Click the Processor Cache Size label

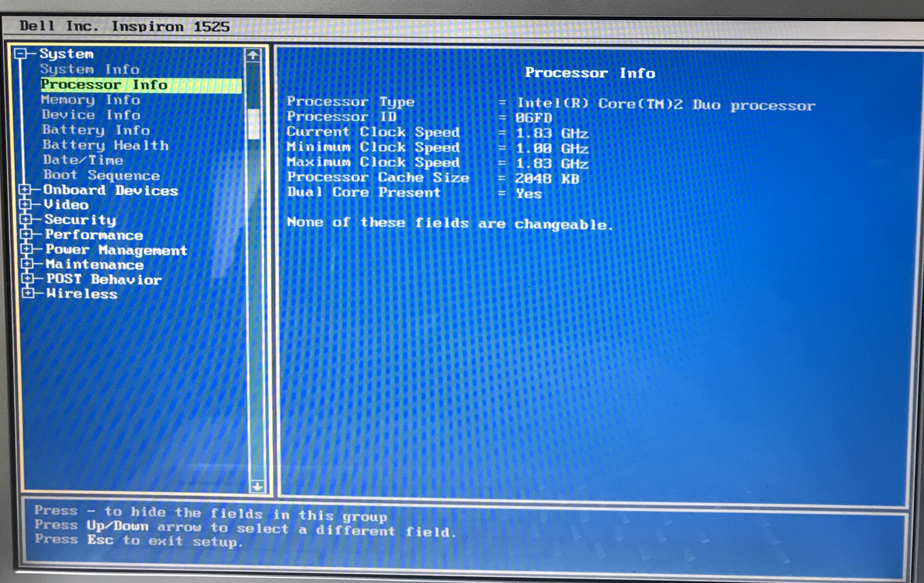(x=378, y=177)
